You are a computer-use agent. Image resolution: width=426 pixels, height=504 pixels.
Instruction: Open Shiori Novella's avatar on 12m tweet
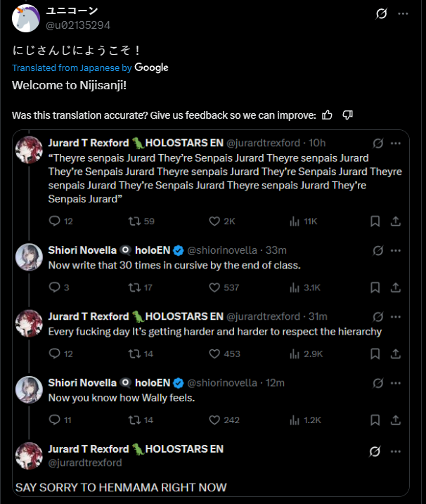30,389
